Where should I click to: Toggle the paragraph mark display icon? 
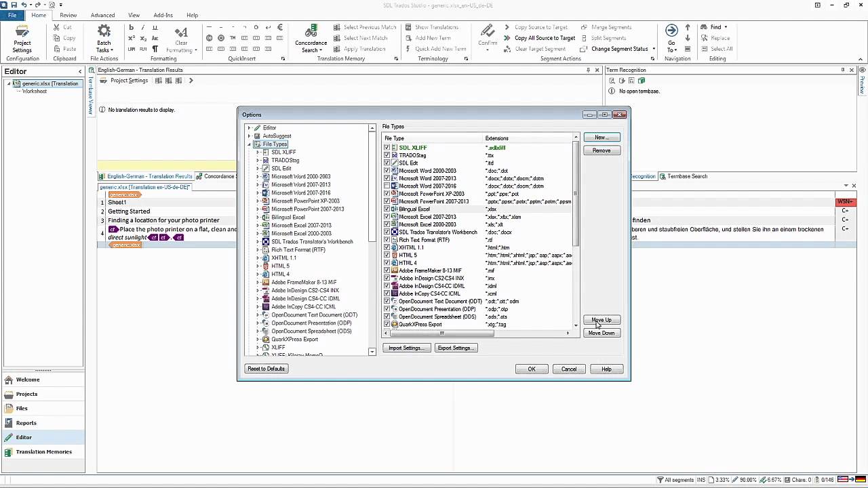click(155, 49)
